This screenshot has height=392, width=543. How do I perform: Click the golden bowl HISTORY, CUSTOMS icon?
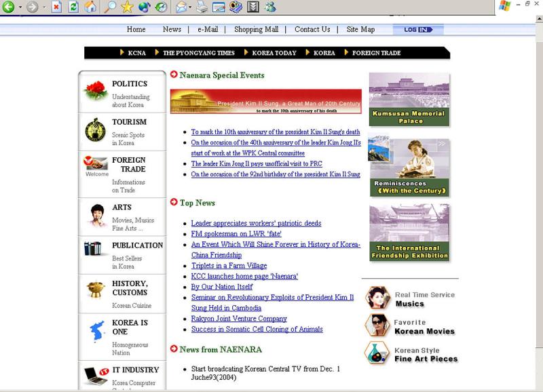point(96,290)
